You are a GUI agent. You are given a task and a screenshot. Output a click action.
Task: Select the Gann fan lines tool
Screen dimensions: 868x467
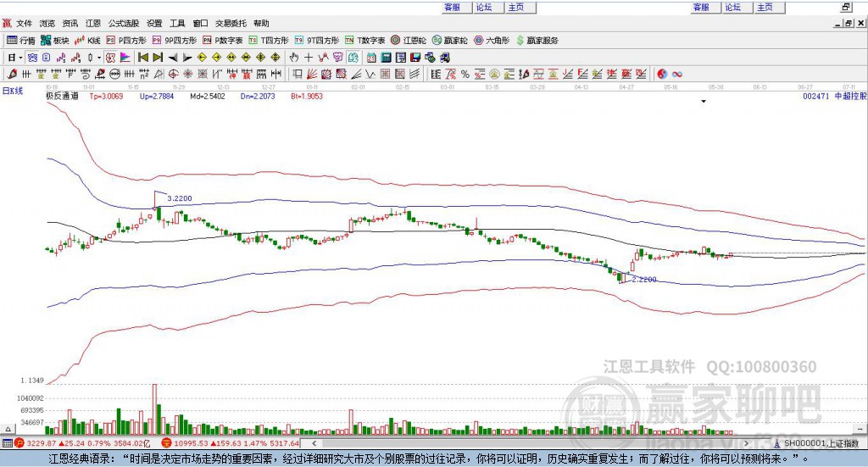(x=312, y=74)
